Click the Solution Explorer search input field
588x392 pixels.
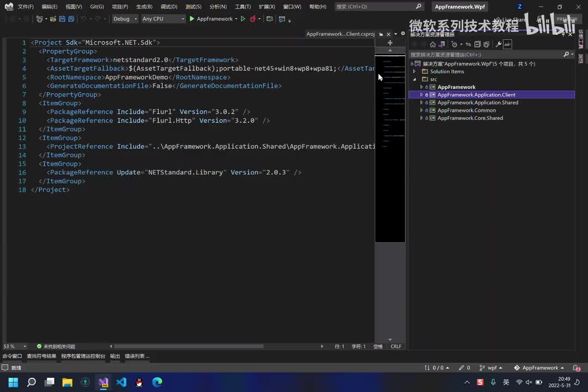click(485, 54)
